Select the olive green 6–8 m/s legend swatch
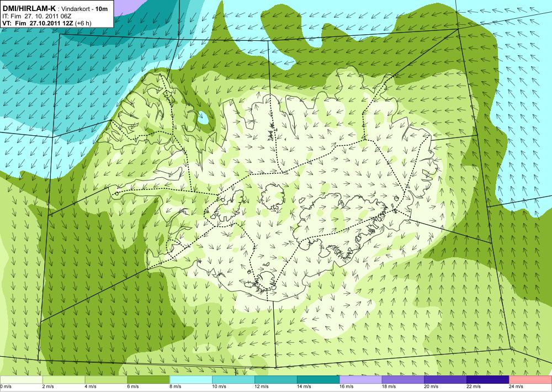This screenshot has width=552, height=392. 148,380
